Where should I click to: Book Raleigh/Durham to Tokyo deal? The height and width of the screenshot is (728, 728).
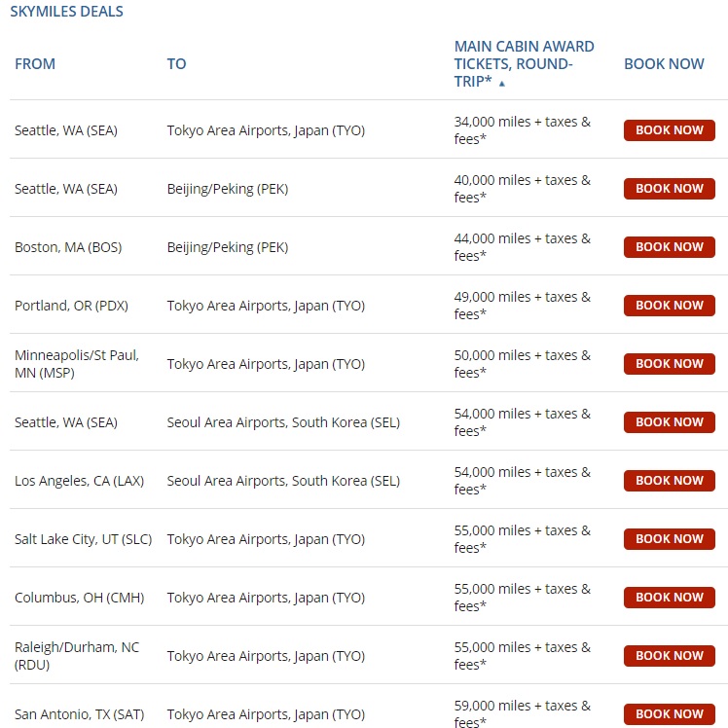click(669, 656)
